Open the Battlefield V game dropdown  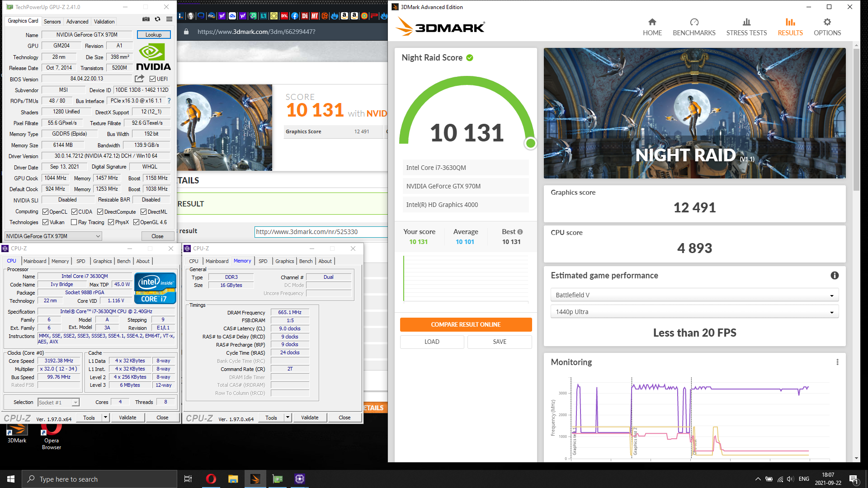pos(694,295)
